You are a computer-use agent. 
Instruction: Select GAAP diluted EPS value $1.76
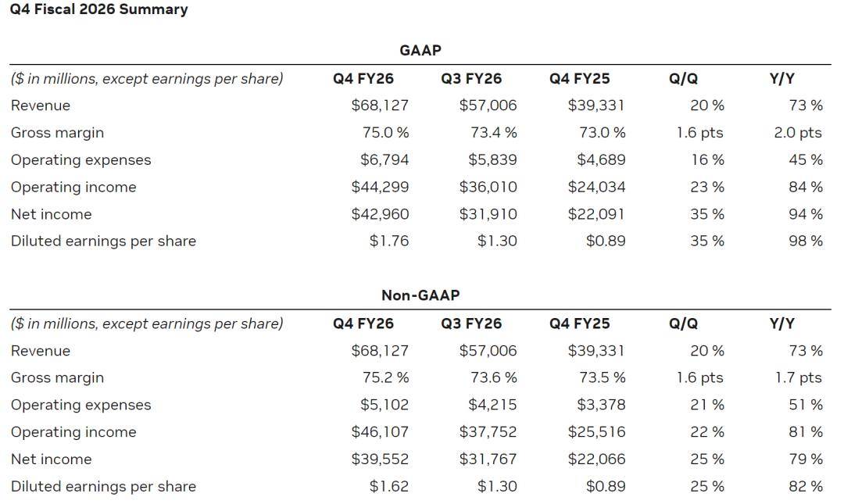tap(389, 241)
